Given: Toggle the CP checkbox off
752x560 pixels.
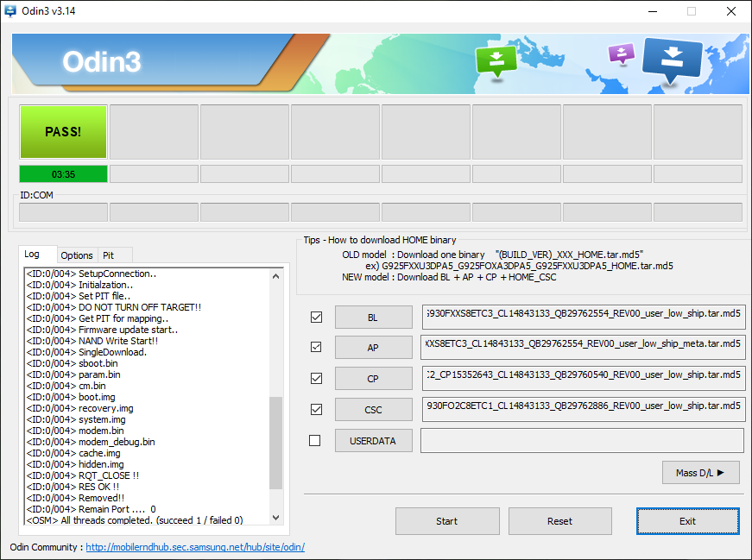Looking at the screenshot, I should [x=316, y=378].
